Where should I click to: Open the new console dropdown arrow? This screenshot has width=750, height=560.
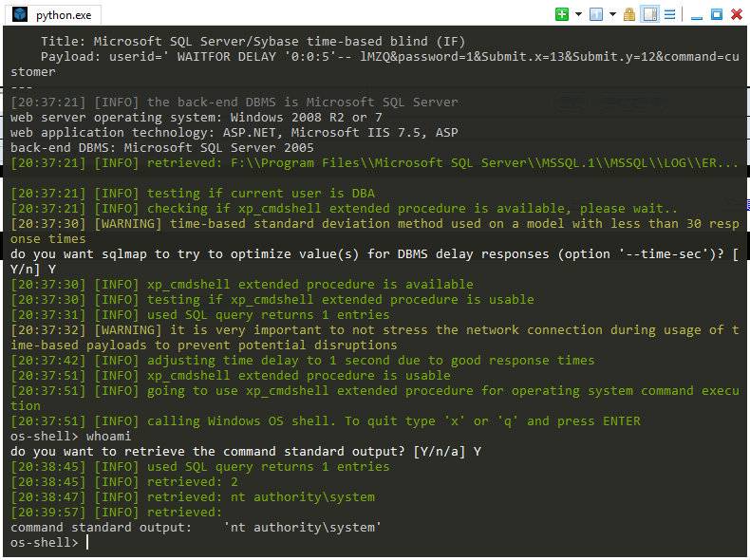[x=578, y=14]
